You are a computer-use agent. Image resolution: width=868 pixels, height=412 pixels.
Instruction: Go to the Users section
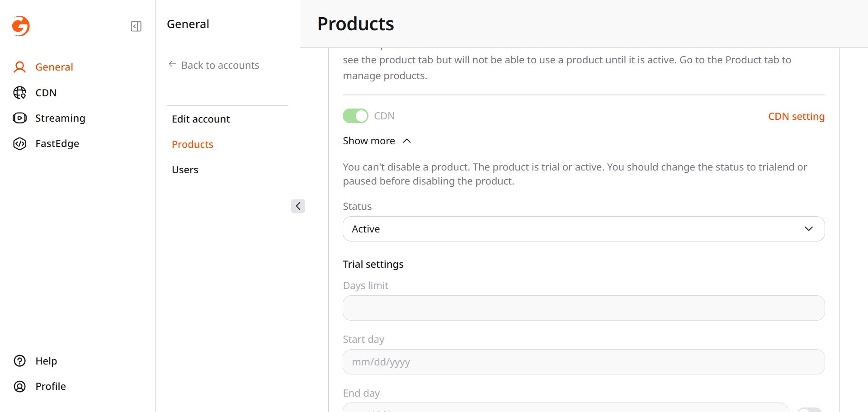point(185,170)
